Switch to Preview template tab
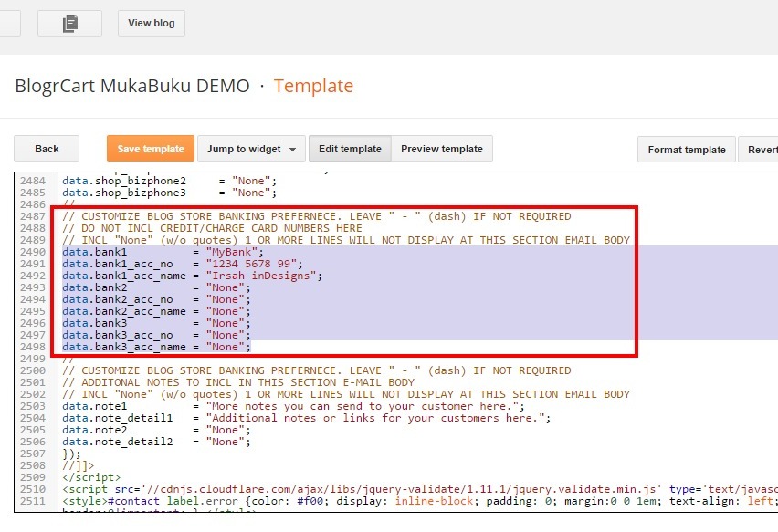 442,149
